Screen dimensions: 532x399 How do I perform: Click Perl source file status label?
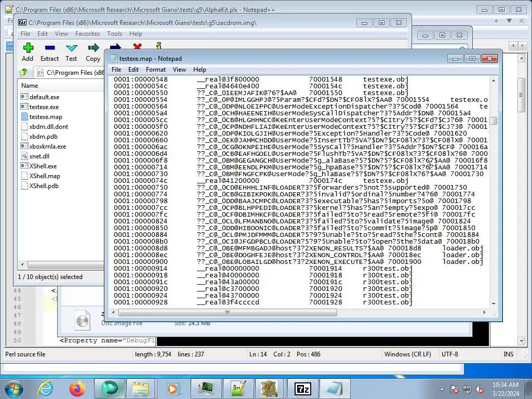(x=25, y=354)
